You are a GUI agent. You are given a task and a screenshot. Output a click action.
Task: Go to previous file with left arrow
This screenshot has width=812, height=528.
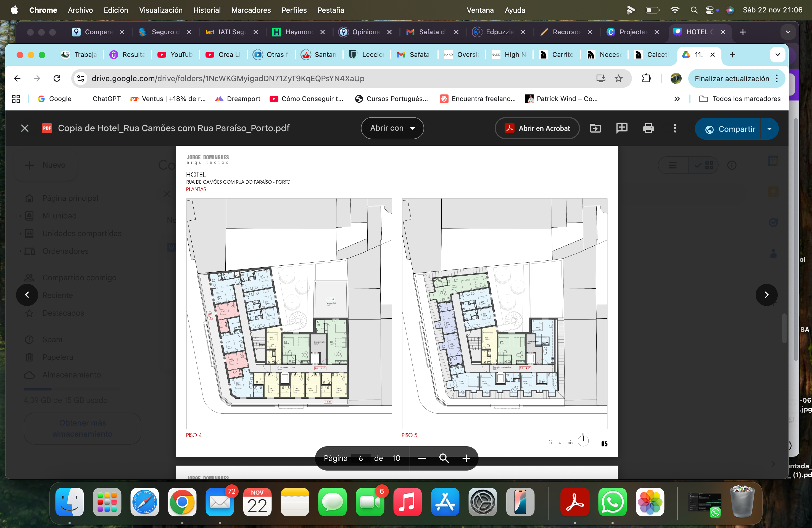[27, 295]
